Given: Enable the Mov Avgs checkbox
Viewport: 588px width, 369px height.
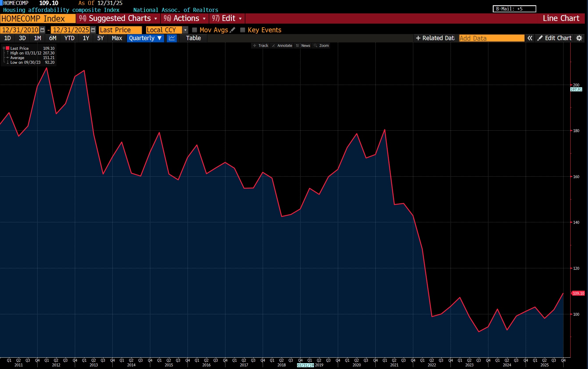Looking at the screenshot, I should [x=195, y=30].
